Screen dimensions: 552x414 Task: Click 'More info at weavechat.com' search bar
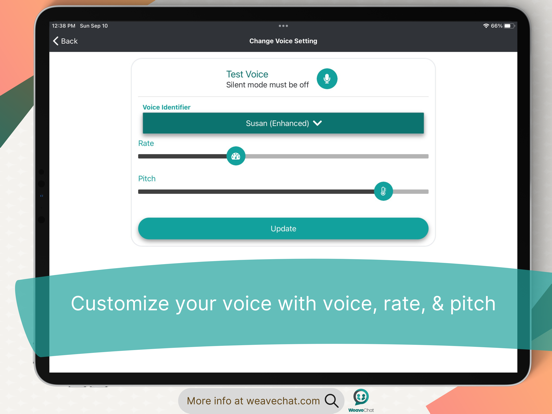pyautogui.click(x=261, y=401)
